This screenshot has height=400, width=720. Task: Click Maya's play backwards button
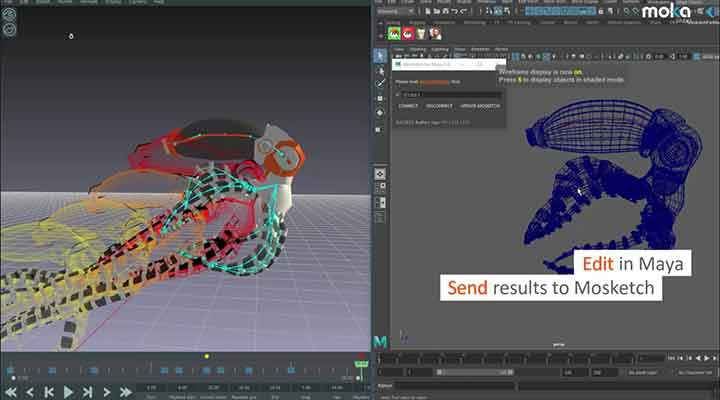(698, 358)
